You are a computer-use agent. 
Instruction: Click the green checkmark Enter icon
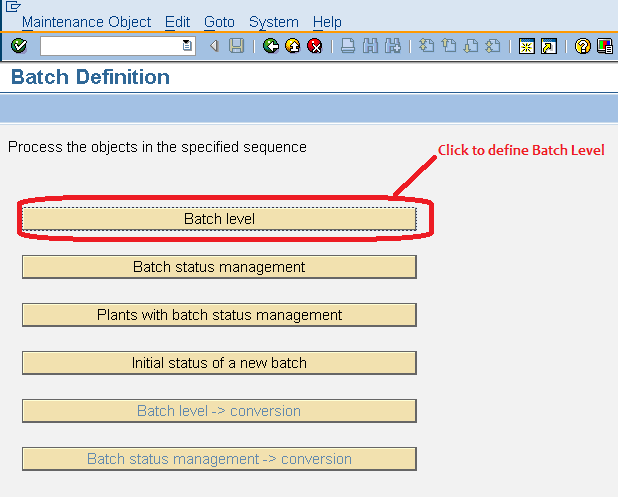pos(19,46)
